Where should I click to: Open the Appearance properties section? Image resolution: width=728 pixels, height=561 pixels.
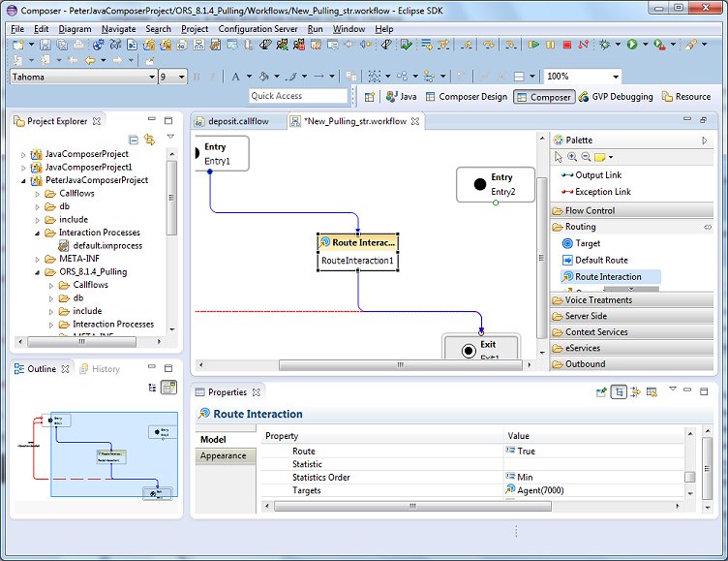point(223,455)
